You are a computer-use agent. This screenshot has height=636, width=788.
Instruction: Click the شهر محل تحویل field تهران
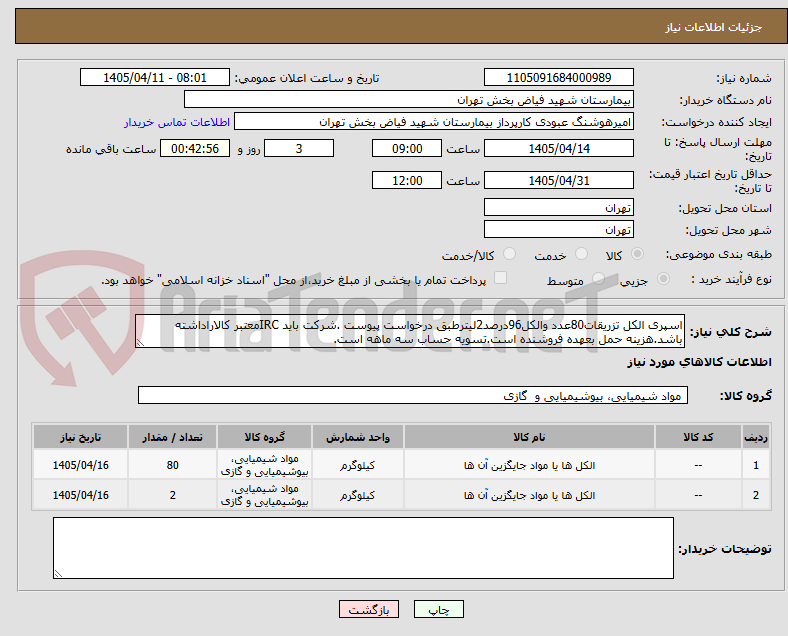(558, 229)
